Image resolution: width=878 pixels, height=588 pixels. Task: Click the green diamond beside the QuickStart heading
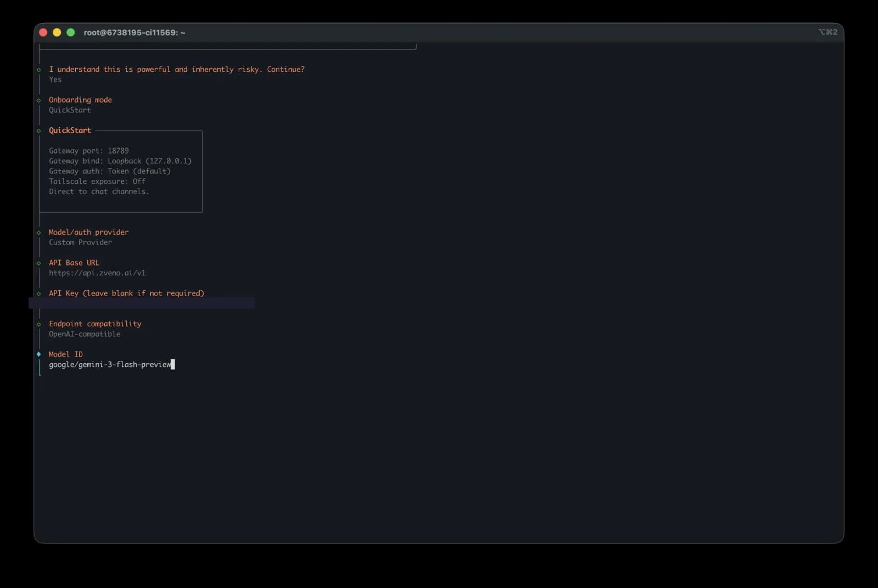click(39, 131)
